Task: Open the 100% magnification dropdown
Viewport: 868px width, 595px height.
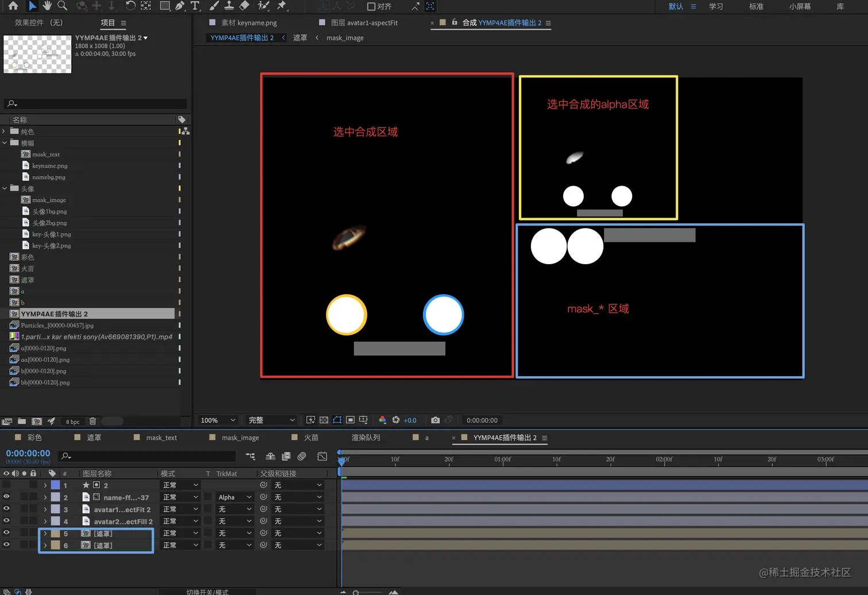Action: pos(218,420)
